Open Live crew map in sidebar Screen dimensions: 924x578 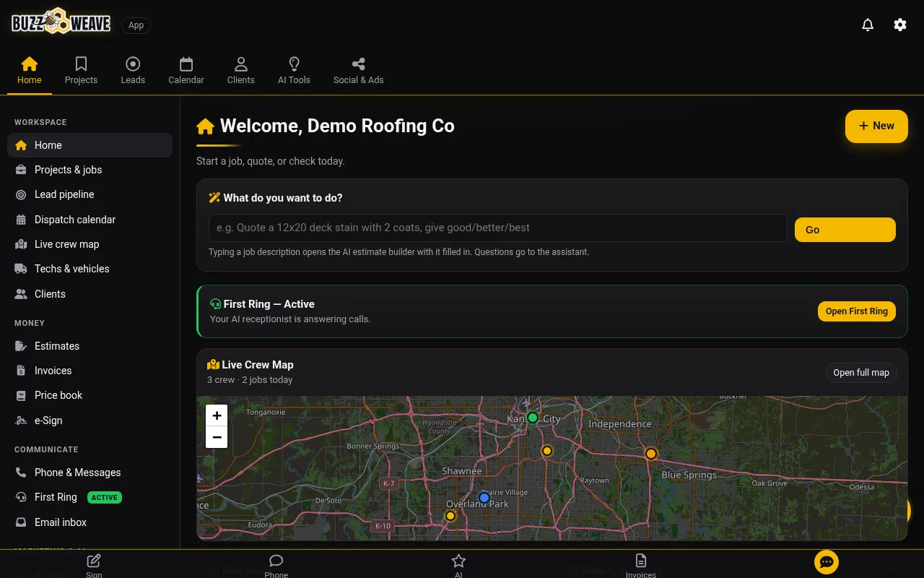tap(90, 244)
